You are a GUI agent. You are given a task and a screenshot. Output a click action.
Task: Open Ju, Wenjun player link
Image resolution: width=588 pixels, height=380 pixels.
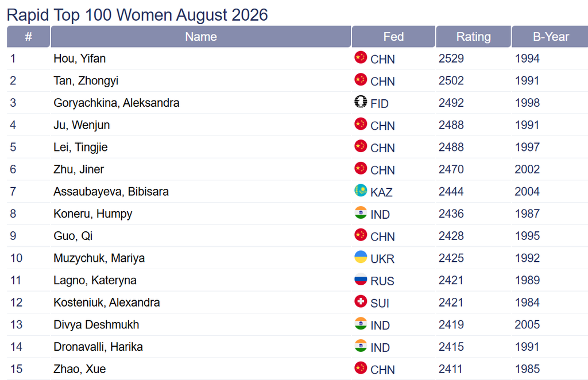82,125
